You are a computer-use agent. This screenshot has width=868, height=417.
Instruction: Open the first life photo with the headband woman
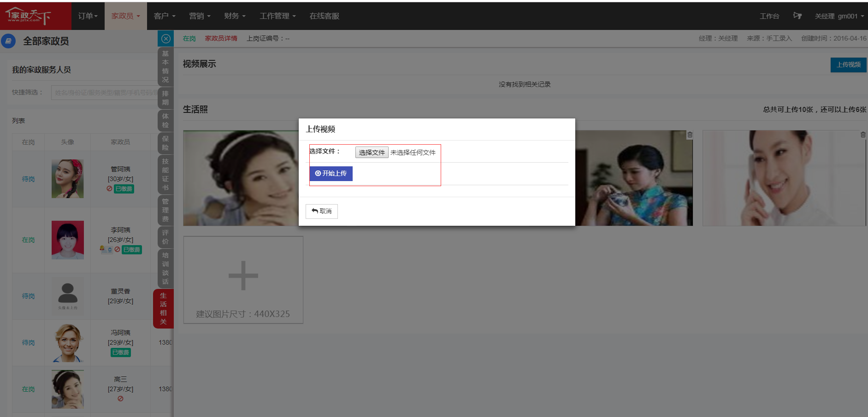(x=241, y=178)
